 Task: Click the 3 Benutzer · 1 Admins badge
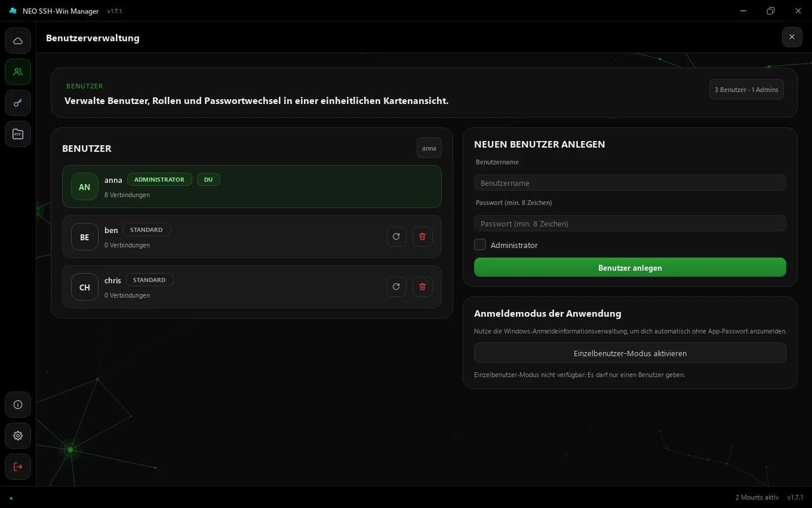[746, 89]
